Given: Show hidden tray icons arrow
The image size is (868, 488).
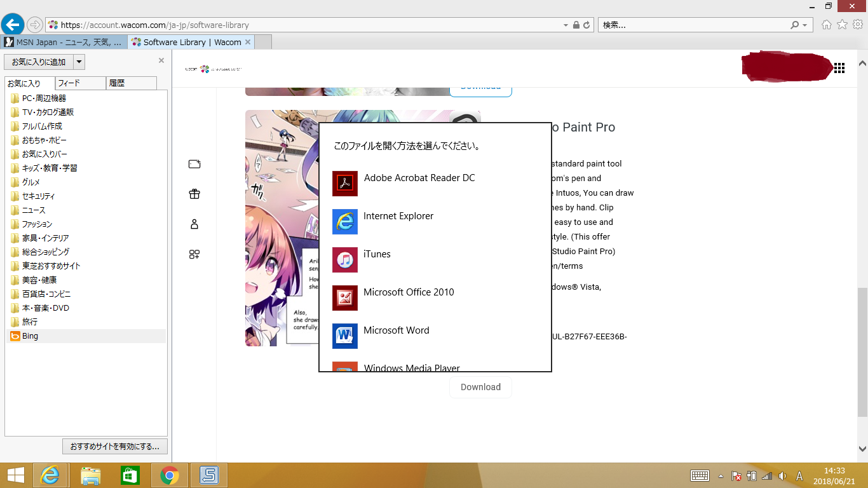Looking at the screenshot, I should click(721, 476).
